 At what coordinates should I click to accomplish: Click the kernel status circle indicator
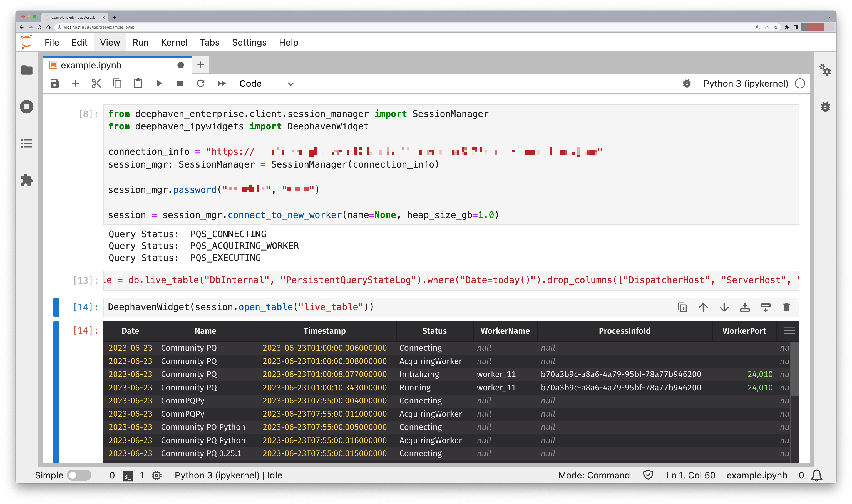point(800,84)
